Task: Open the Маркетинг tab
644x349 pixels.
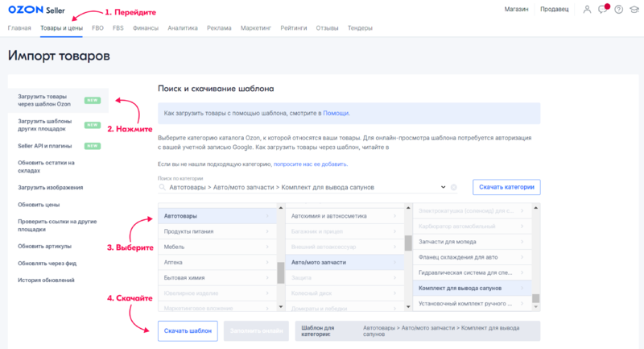Action: point(256,28)
